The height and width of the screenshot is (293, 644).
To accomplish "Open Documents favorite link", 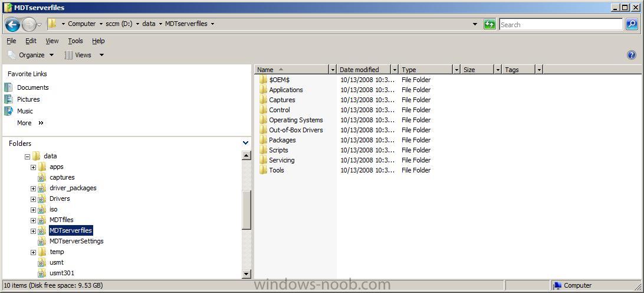I will point(33,87).
